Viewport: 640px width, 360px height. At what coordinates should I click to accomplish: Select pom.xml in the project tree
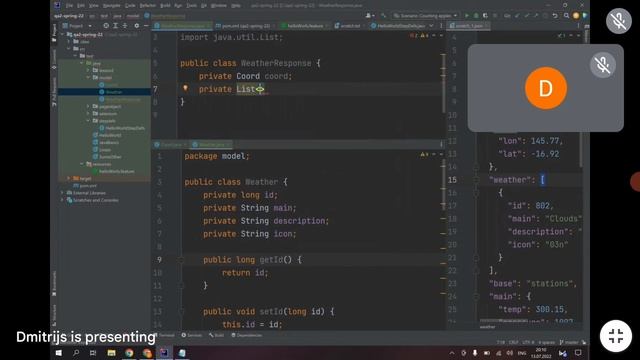click(x=84, y=186)
